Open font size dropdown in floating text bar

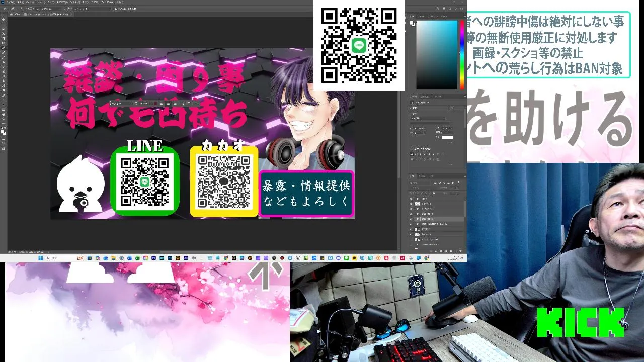[x=145, y=104]
